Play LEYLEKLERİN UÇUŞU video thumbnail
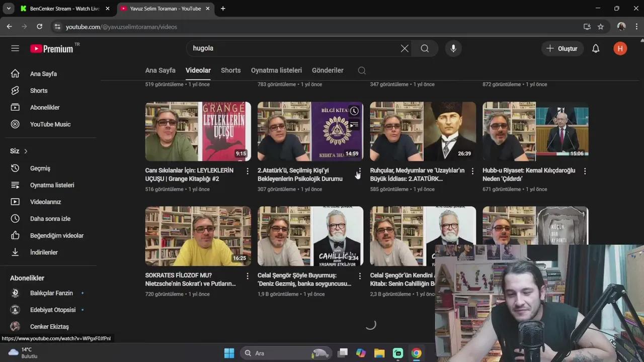Screen dimensions: 644x362 tap(198, 131)
